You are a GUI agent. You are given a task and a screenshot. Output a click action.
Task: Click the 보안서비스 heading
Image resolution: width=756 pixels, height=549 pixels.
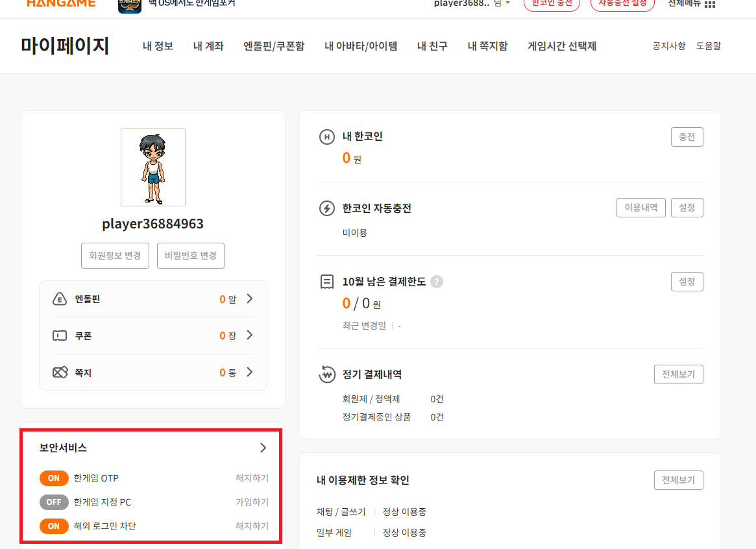63,448
